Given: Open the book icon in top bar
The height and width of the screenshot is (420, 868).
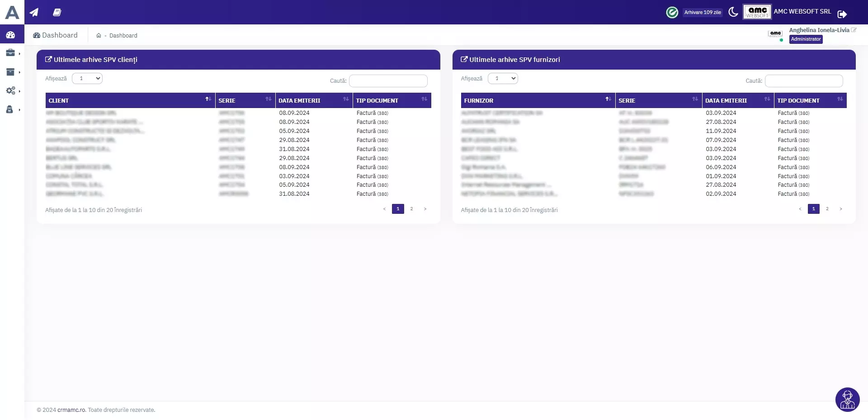Looking at the screenshot, I should (x=57, y=12).
